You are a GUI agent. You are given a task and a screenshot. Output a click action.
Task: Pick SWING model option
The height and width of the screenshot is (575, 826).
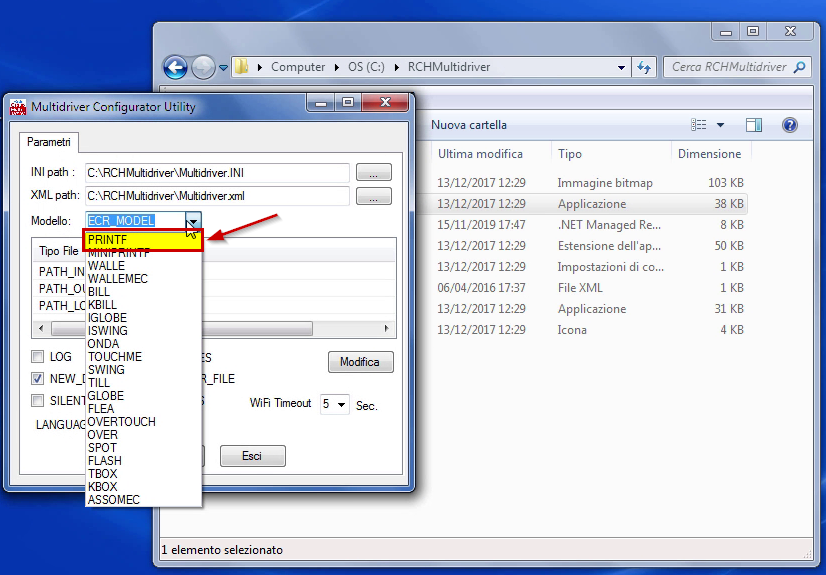(143, 370)
